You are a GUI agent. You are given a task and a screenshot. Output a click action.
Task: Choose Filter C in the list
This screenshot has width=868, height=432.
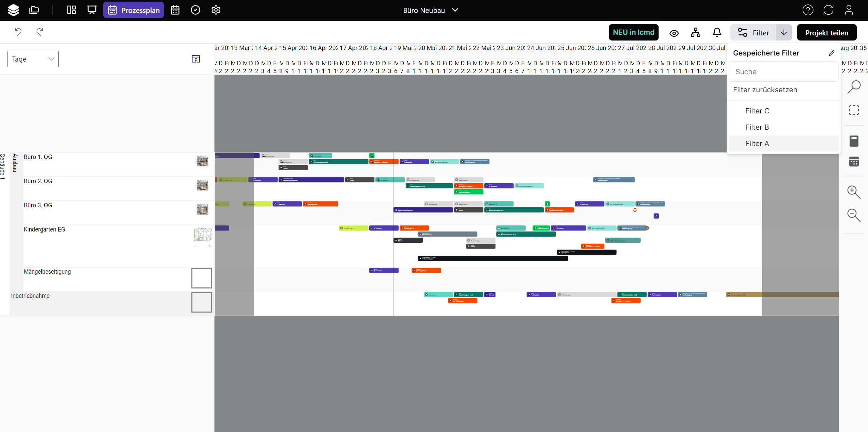[x=757, y=111]
